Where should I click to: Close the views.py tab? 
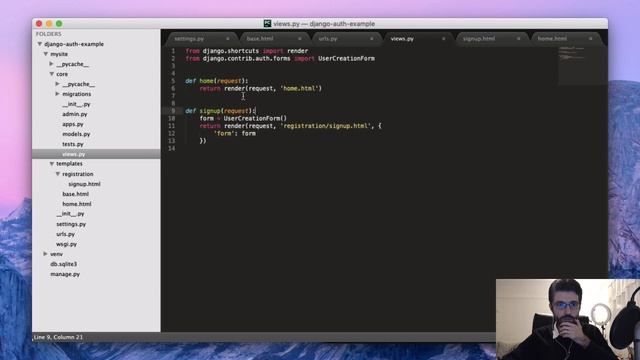tap(443, 39)
